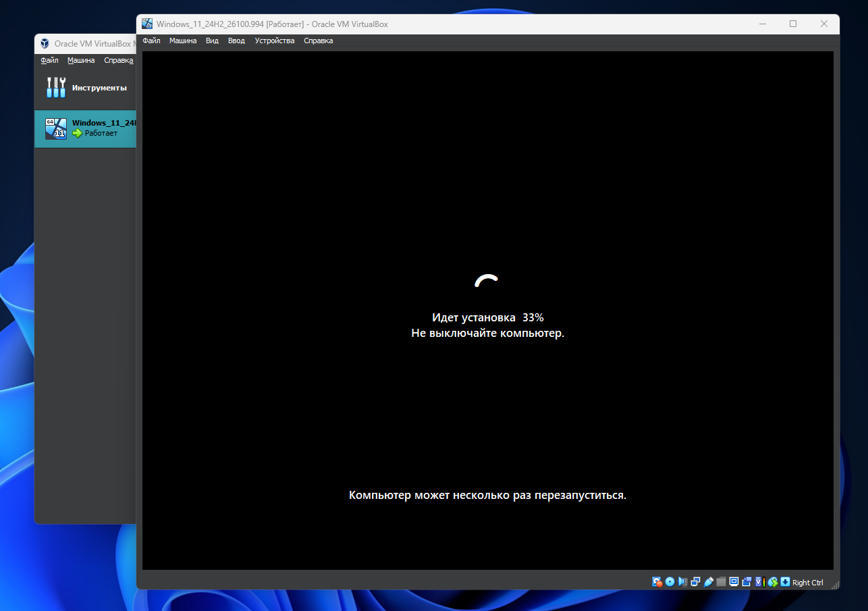This screenshot has height=611, width=868.
Task: Open the Устройства menu in VM window
Action: 275,41
